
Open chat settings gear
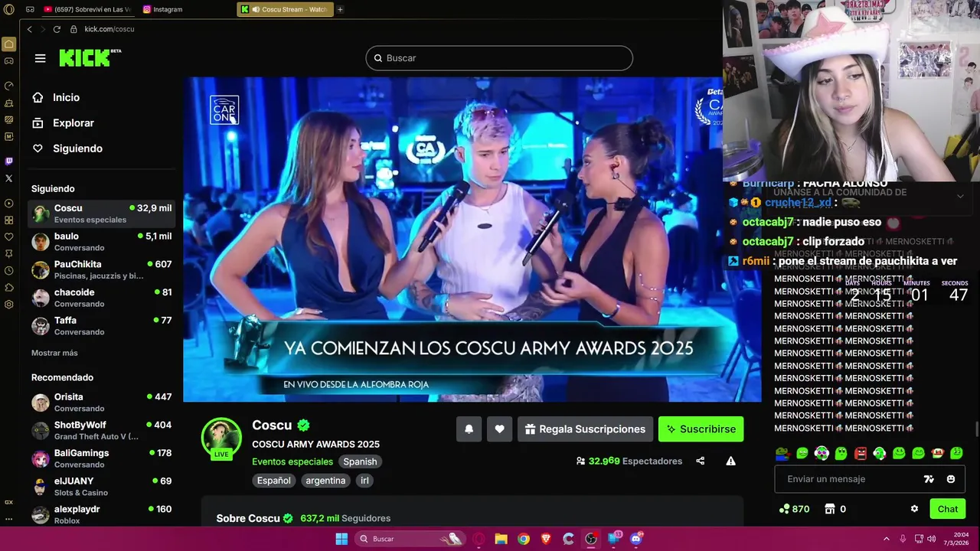[914, 509]
